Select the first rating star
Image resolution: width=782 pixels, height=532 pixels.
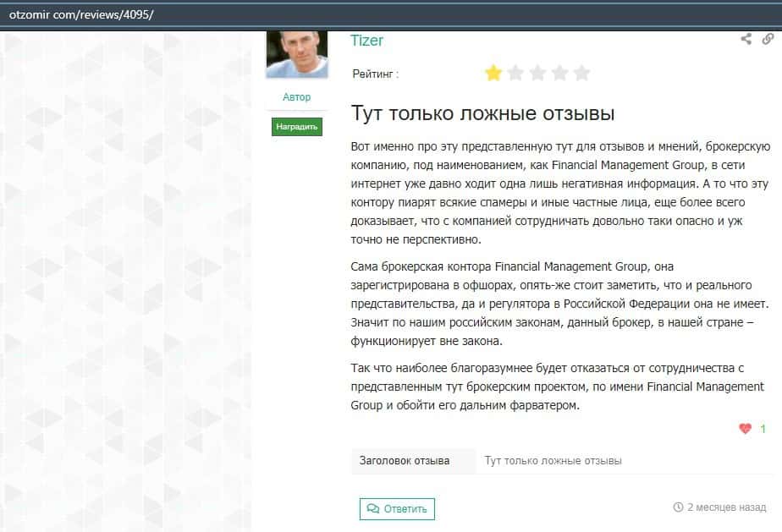point(493,74)
